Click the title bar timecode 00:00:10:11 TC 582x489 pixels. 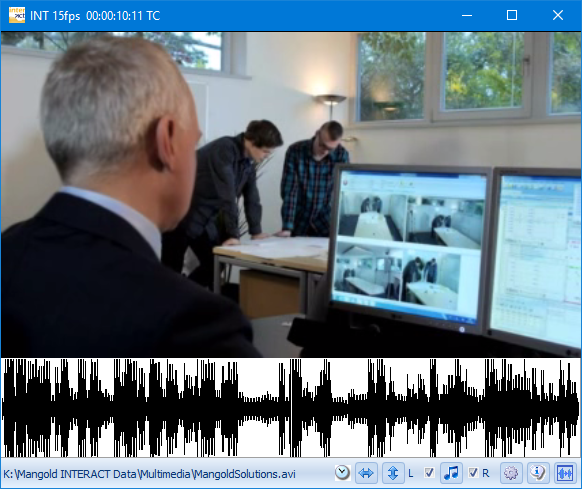(x=123, y=16)
